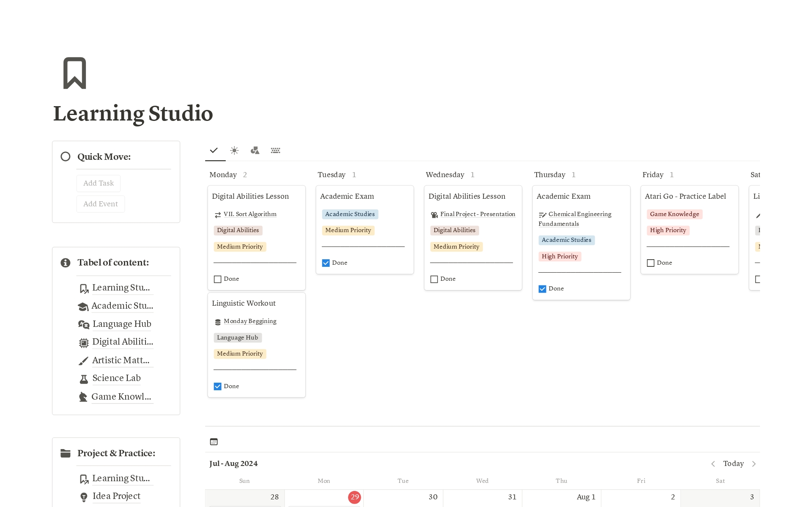
Task: Click the sun/focus mode icon
Action: point(234,150)
